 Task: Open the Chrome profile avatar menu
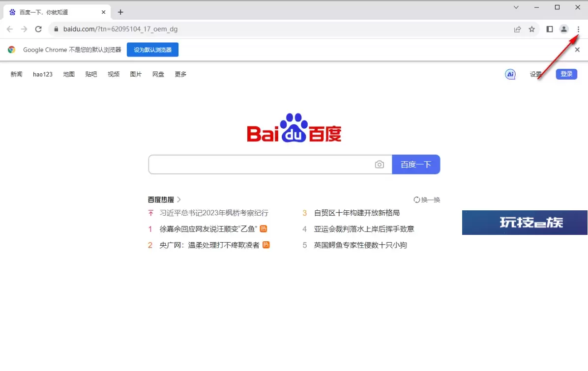coord(563,29)
